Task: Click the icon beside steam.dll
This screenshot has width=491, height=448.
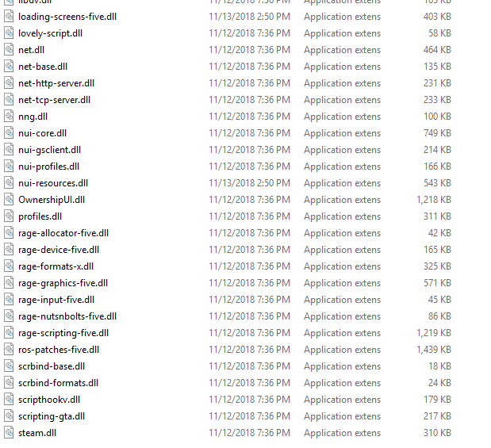Action: 9,433
